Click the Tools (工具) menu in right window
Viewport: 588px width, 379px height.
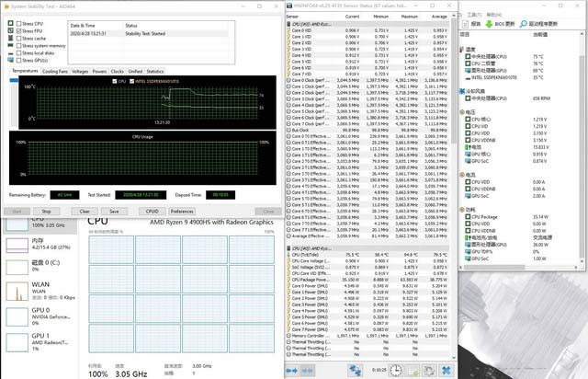point(474,15)
